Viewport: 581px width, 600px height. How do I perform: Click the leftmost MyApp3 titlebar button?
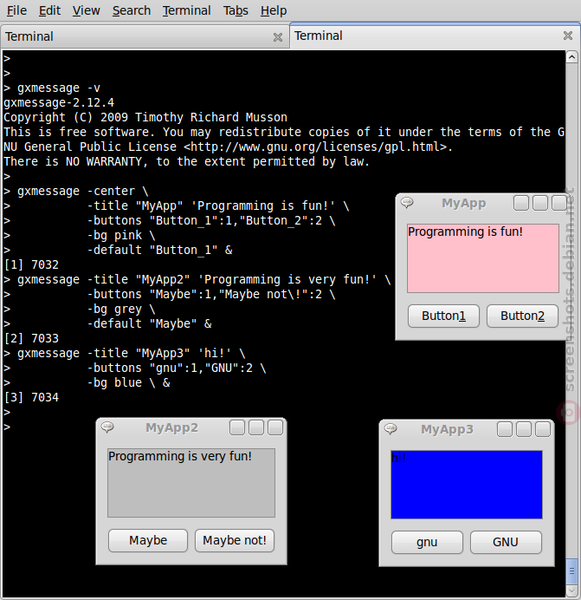[x=505, y=429]
